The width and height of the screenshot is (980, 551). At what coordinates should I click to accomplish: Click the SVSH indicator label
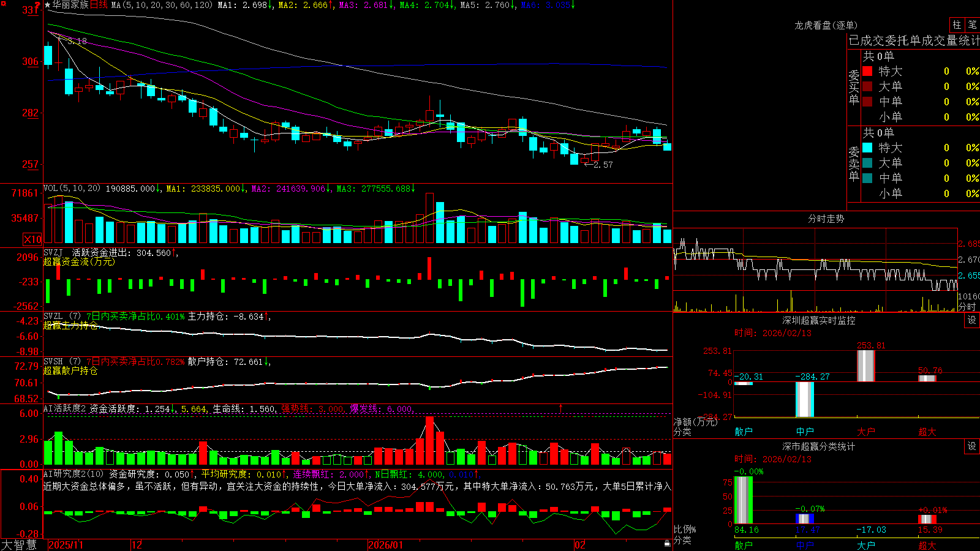point(53,361)
